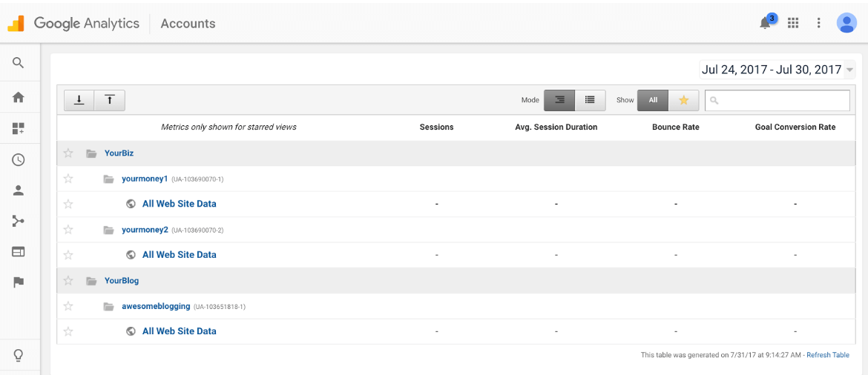The height and width of the screenshot is (375, 868).
Task: Click the collapse all rows button
Action: point(110,100)
